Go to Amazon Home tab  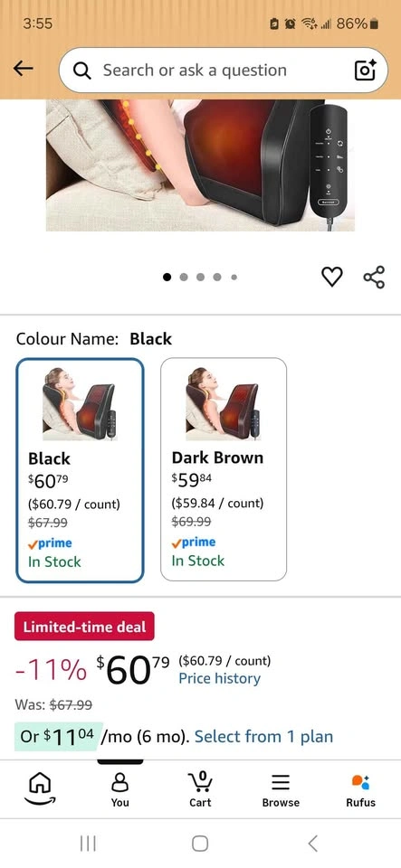(40, 789)
